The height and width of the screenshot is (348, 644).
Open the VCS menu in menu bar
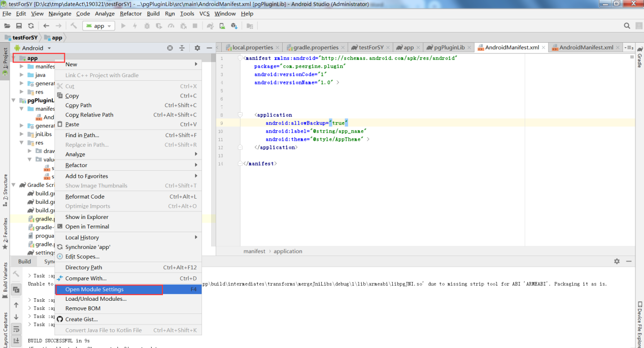(x=205, y=14)
